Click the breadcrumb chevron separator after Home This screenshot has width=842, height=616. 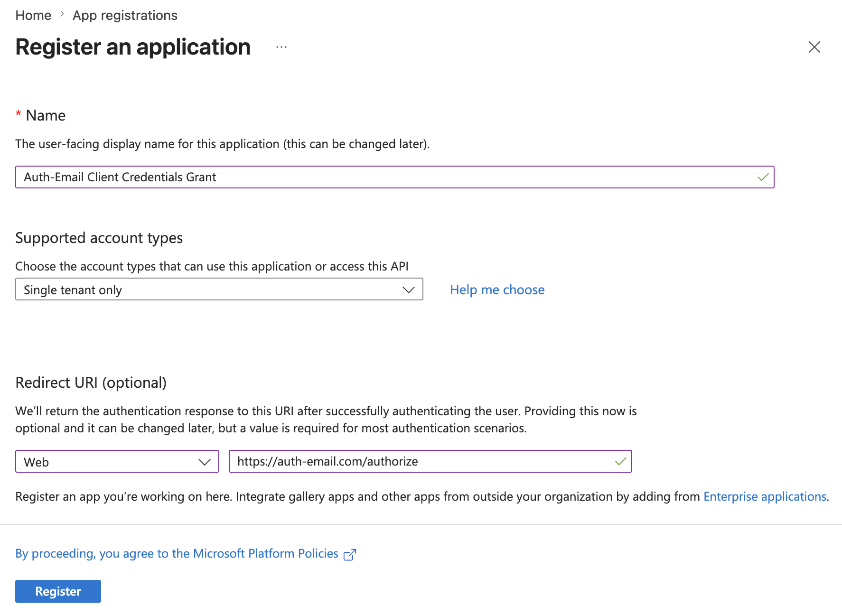62,15
